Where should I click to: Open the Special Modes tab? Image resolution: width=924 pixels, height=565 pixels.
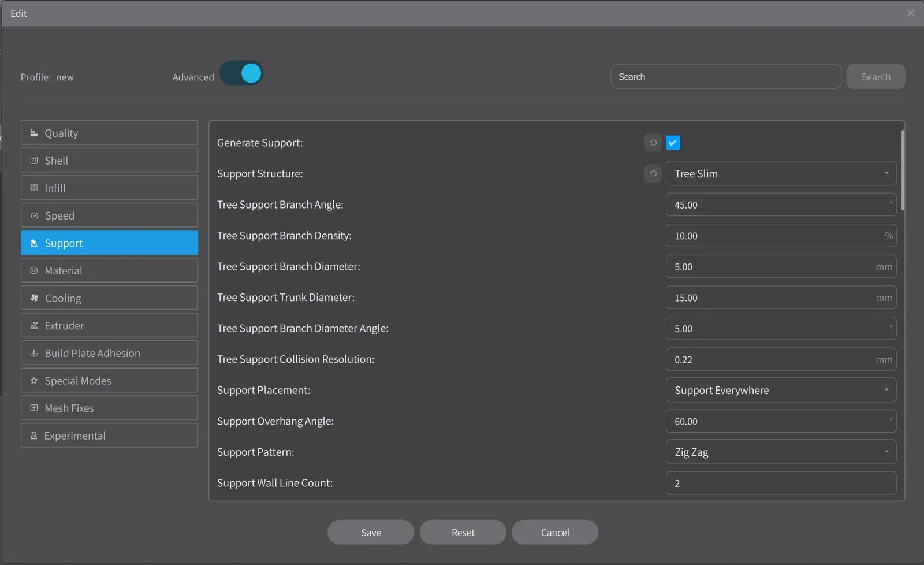[109, 381]
